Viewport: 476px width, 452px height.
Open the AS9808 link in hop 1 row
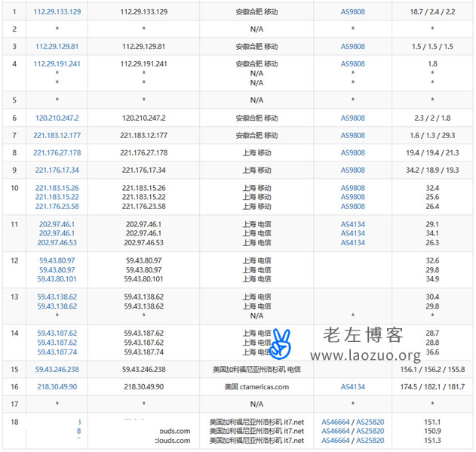352,12
